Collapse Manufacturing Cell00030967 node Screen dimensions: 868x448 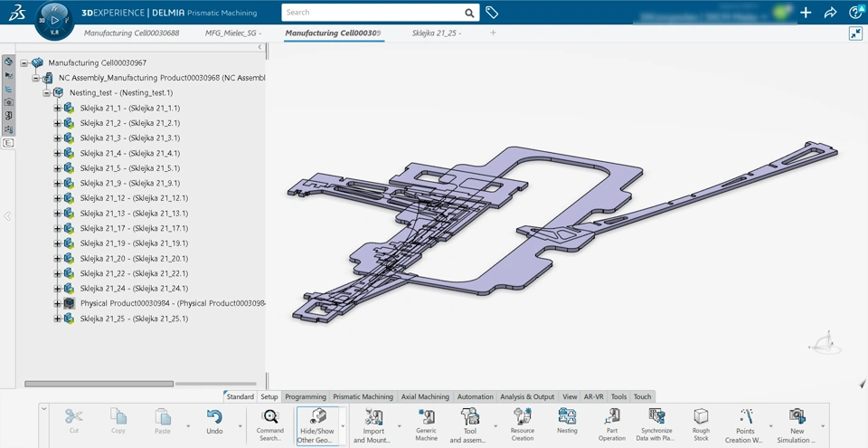pos(24,63)
